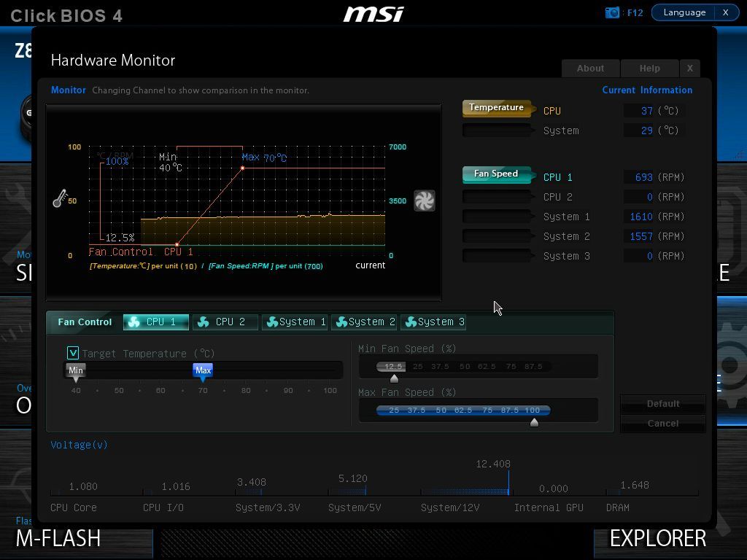Click the CPU I/O voltage label

[x=163, y=507]
